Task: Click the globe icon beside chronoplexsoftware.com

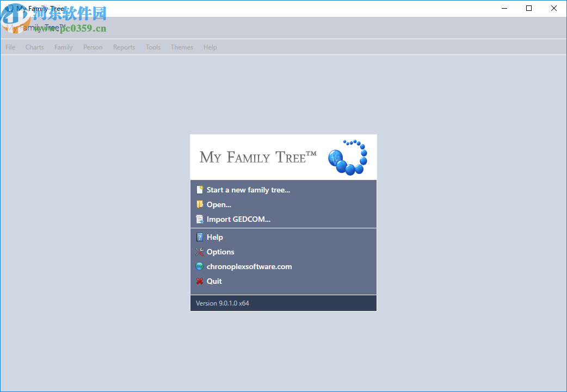Action: (200, 266)
